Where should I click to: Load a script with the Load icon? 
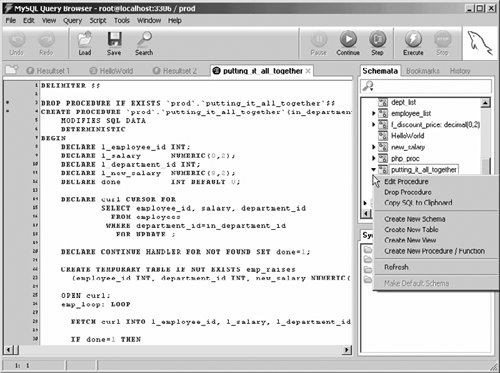click(85, 44)
